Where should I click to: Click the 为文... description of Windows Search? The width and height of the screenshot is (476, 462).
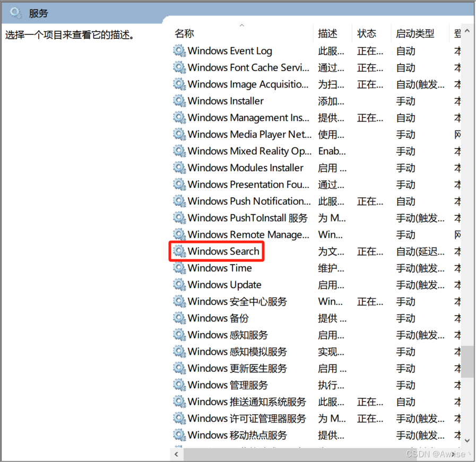[x=331, y=251]
